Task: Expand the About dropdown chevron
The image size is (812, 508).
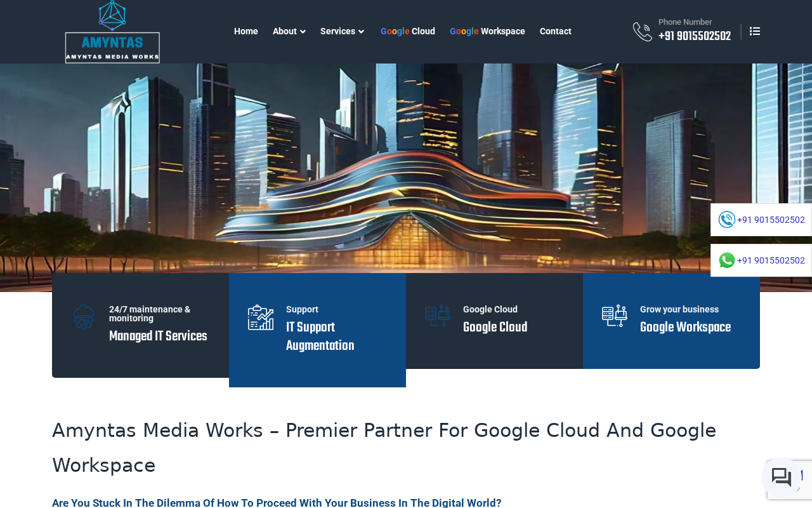Action: point(303,32)
